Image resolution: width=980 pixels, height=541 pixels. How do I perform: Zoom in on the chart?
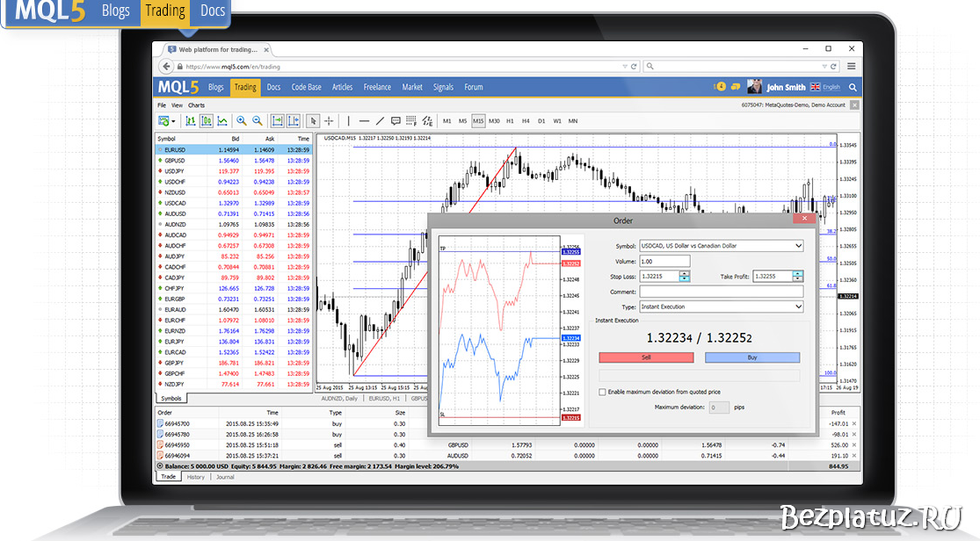point(241,121)
